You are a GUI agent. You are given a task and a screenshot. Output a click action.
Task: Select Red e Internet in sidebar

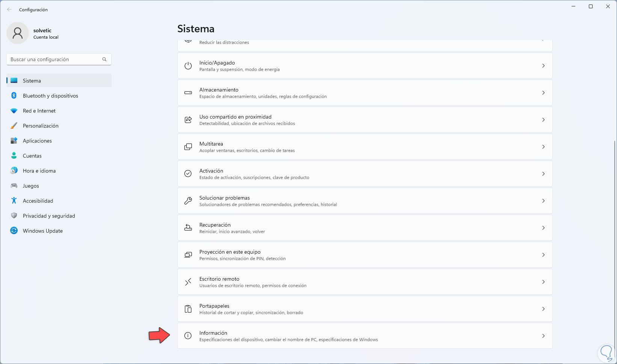[x=39, y=111]
